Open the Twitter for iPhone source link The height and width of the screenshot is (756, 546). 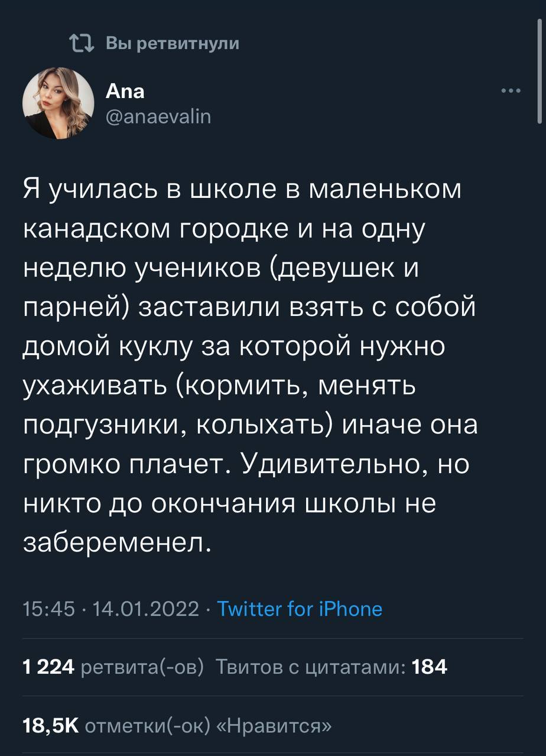click(x=300, y=608)
